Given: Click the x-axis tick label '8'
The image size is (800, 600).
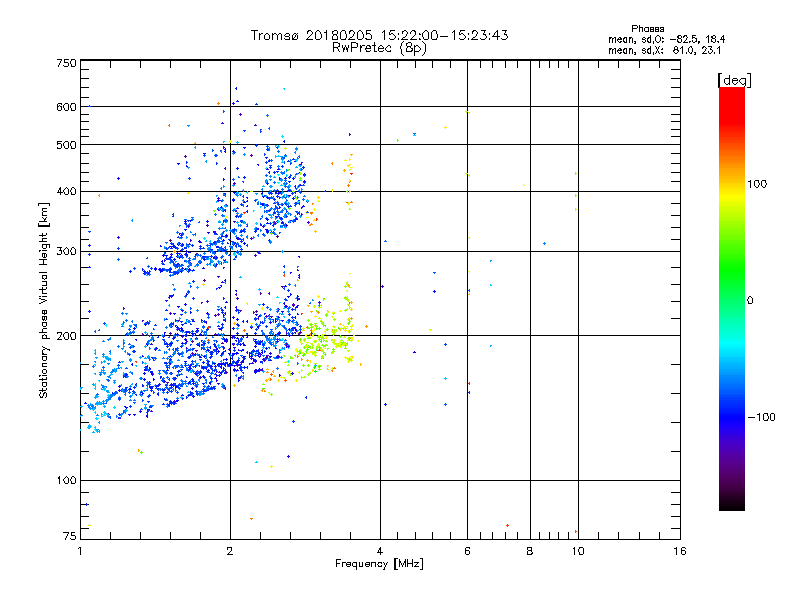Looking at the screenshot, I should 530,551.
